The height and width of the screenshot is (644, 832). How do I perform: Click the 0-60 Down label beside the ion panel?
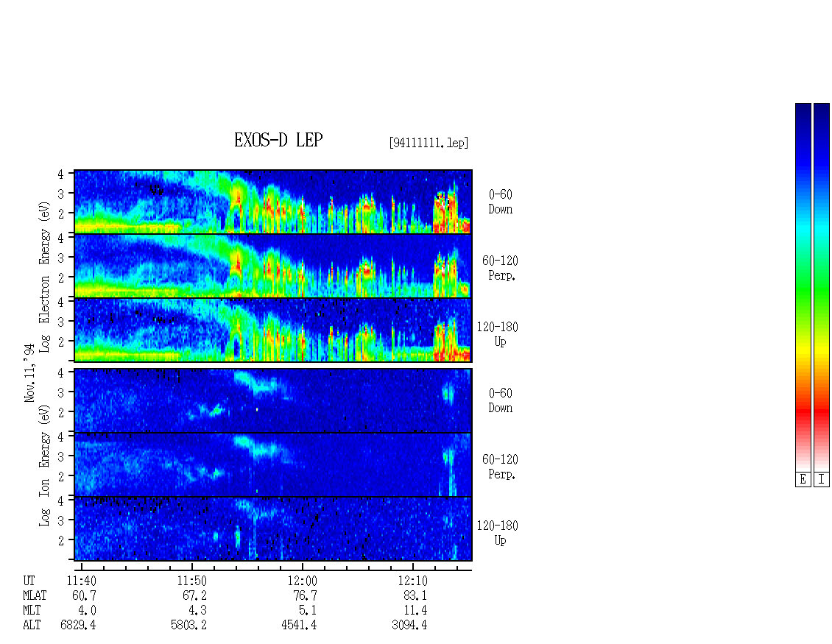pyautogui.click(x=501, y=400)
